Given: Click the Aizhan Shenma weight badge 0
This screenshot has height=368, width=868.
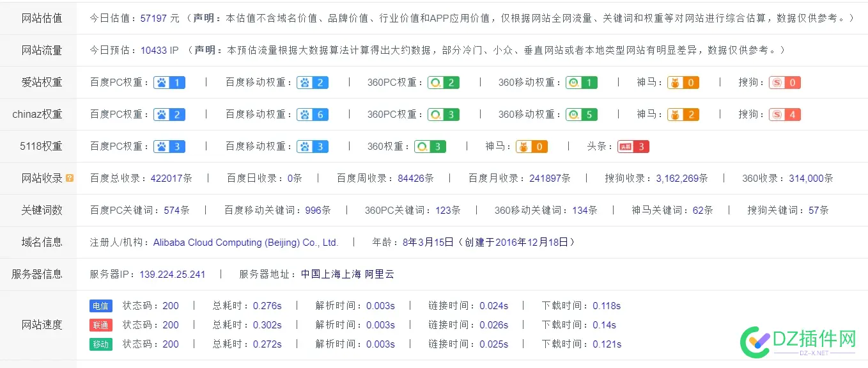Looking at the screenshot, I should pyautogui.click(x=683, y=83).
